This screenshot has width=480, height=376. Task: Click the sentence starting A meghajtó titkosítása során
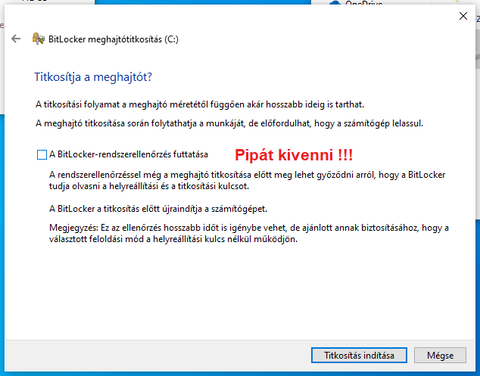[229, 124]
